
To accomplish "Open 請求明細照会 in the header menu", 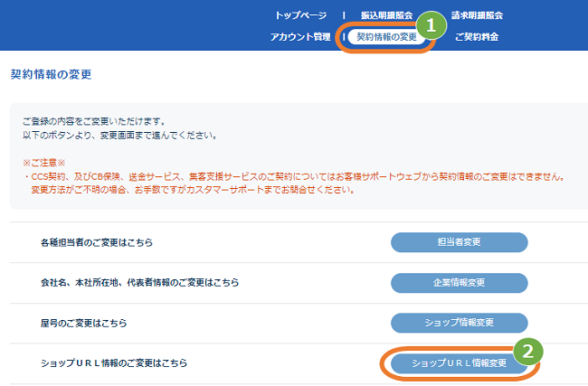I will (x=477, y=15).
